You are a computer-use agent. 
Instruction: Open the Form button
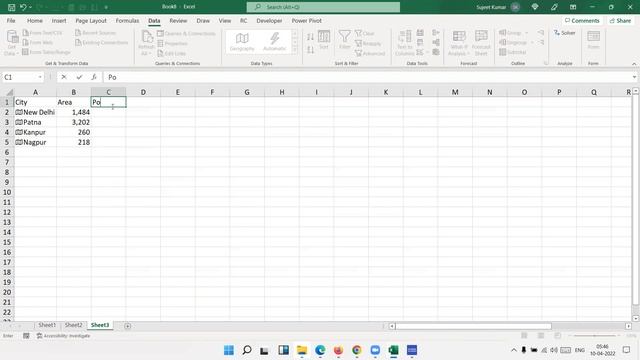[593, 40]
